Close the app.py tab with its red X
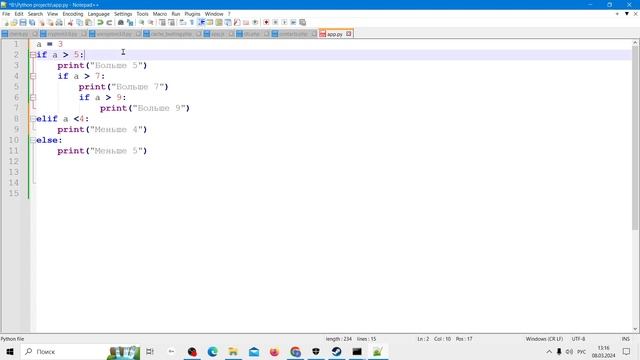The width and height of the screenshot is (640, 360). [349, 34]
